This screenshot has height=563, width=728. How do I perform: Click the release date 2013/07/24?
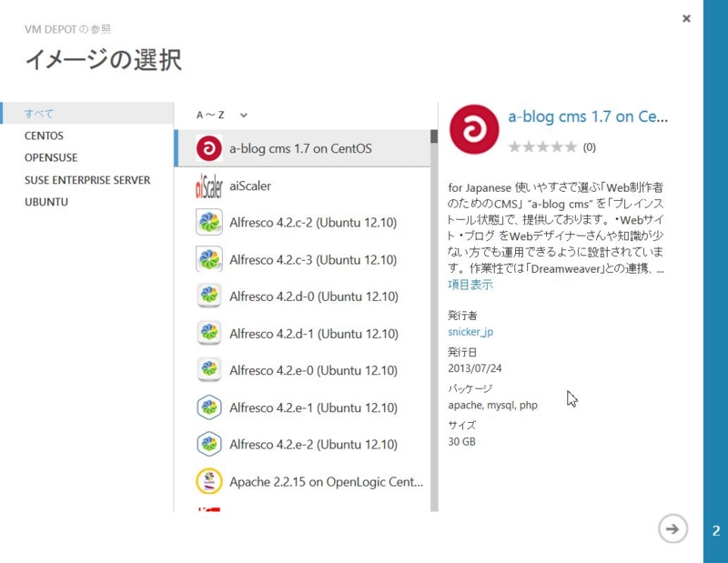click(474, 368)
